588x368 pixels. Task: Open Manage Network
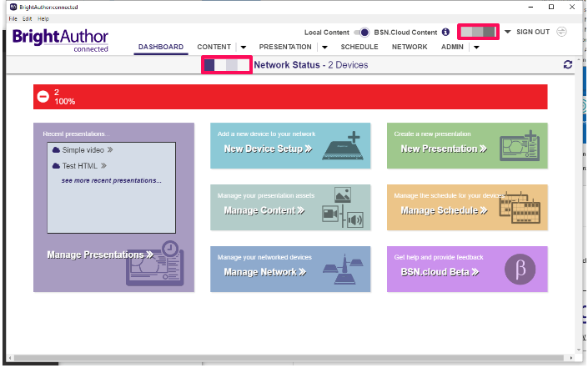265,272
